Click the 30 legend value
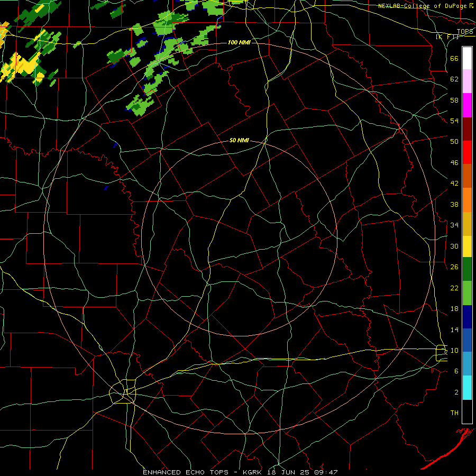Screen dimensions: 476x476 454,246
